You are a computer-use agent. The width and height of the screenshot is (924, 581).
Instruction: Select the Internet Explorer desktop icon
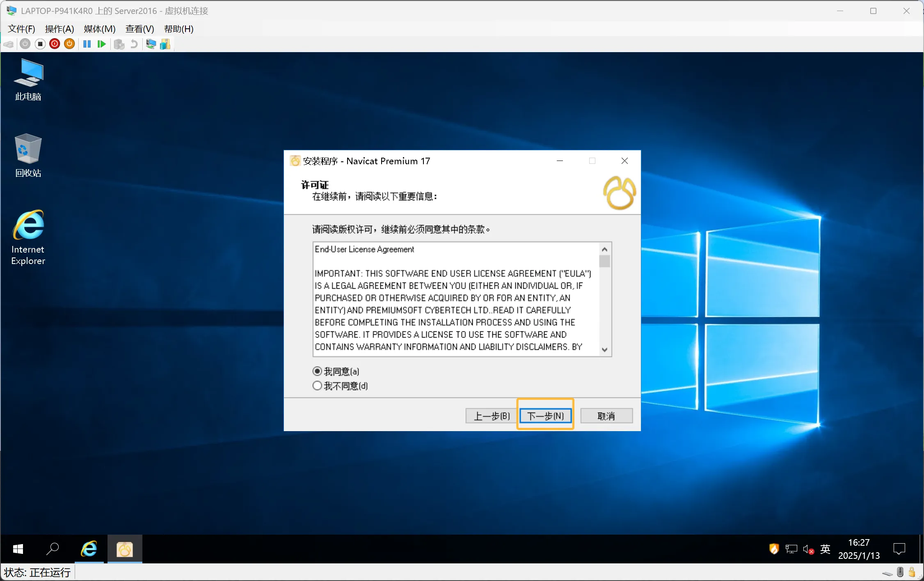coord(28,238)
